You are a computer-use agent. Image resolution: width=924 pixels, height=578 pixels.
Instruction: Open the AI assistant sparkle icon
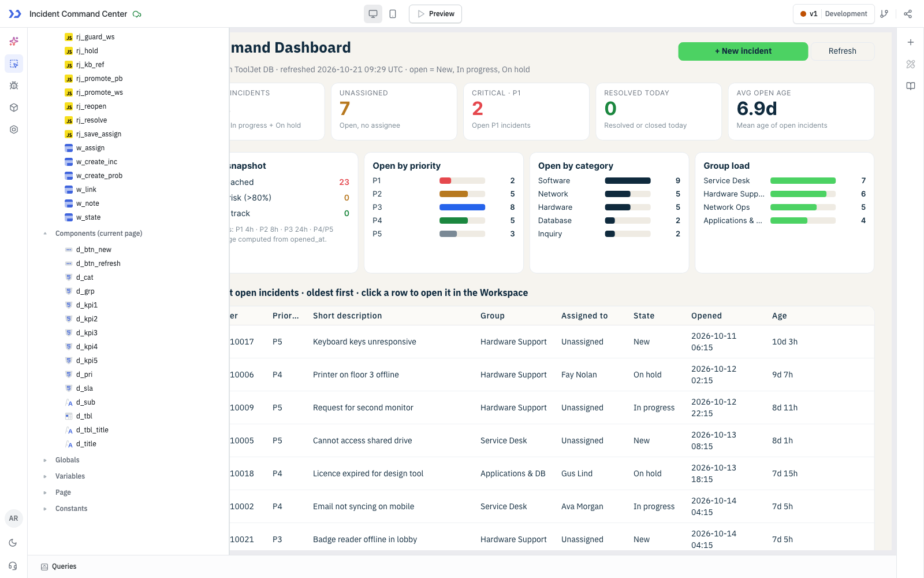click(14, 42)
